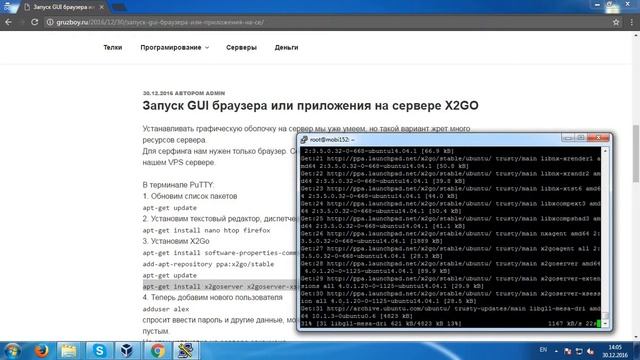Click the 'Get:31 http://archive.ubuntu.com' terminal line
Viewport: 640px width, 360px height.
(450, 309)
